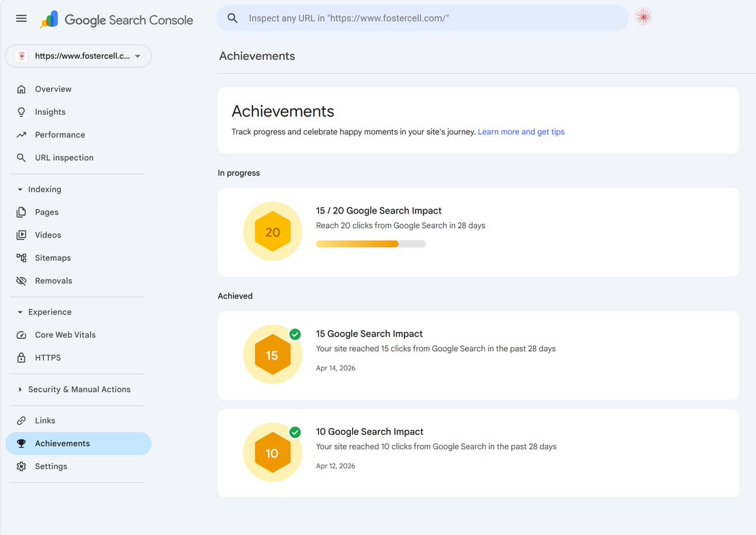
Task: Click the Settings gear icon
Action: point(21,466)
